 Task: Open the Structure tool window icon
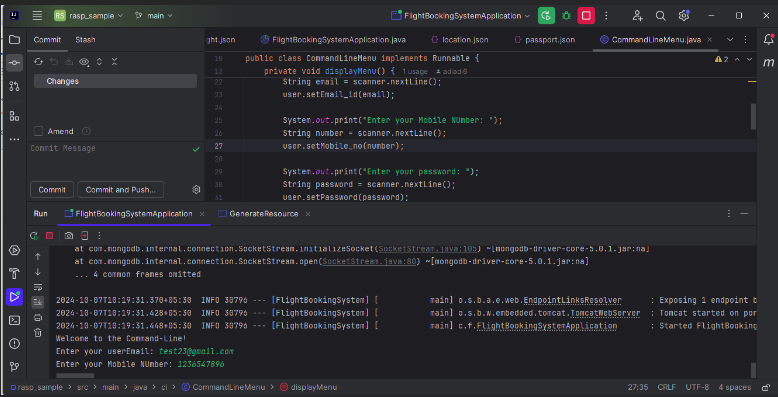tap(14, 116)
